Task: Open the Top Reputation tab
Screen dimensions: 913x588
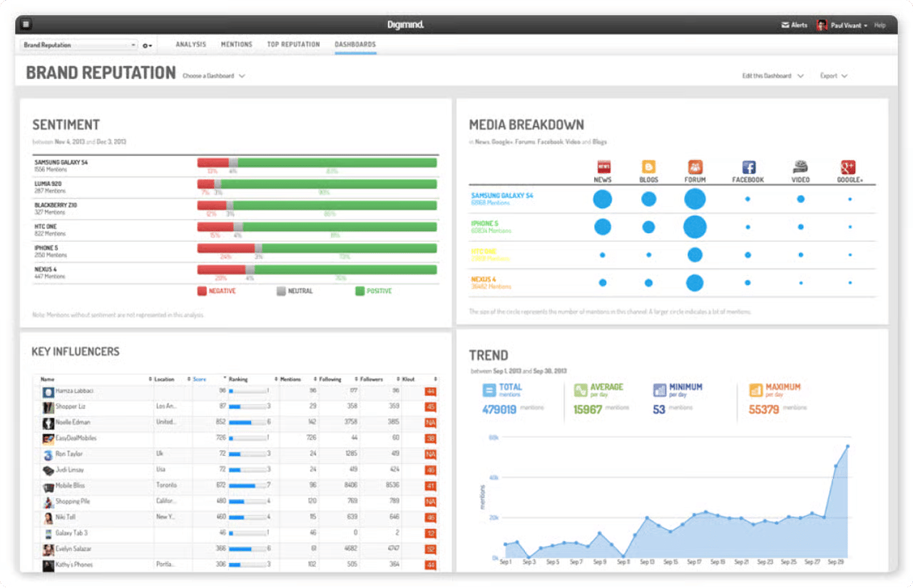Action: [293, 43]
